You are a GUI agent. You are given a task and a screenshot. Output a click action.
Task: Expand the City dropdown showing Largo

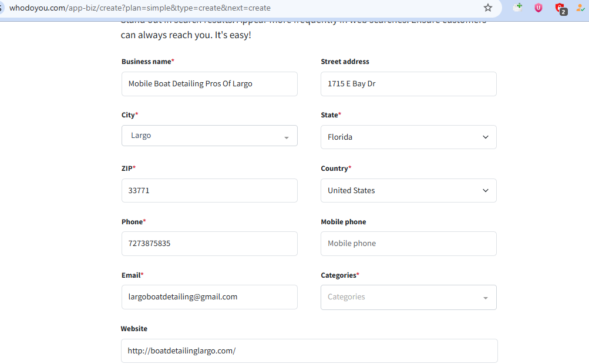[x=209, y=136]
